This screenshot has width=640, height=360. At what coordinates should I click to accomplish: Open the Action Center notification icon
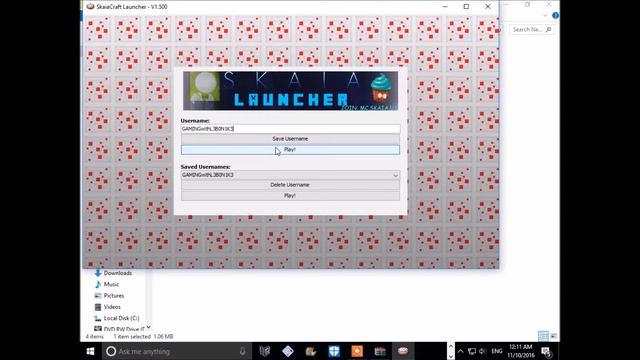547,351
